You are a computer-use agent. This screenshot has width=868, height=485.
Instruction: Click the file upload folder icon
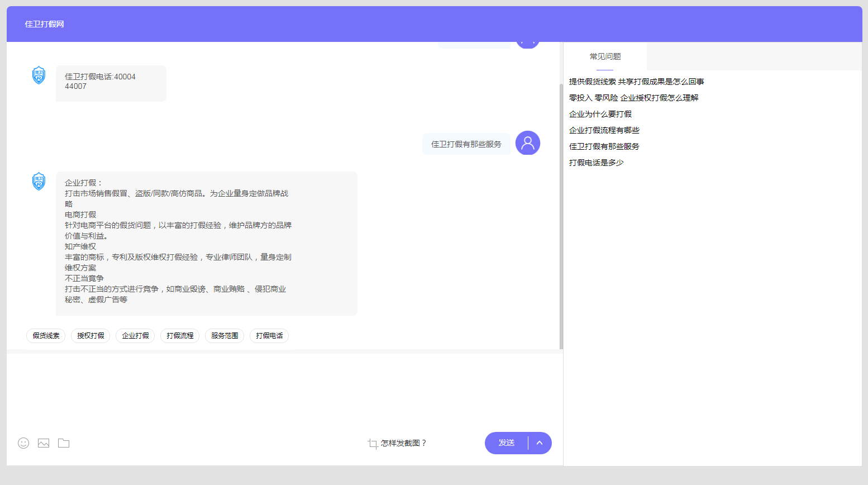(x=63, y=443)
